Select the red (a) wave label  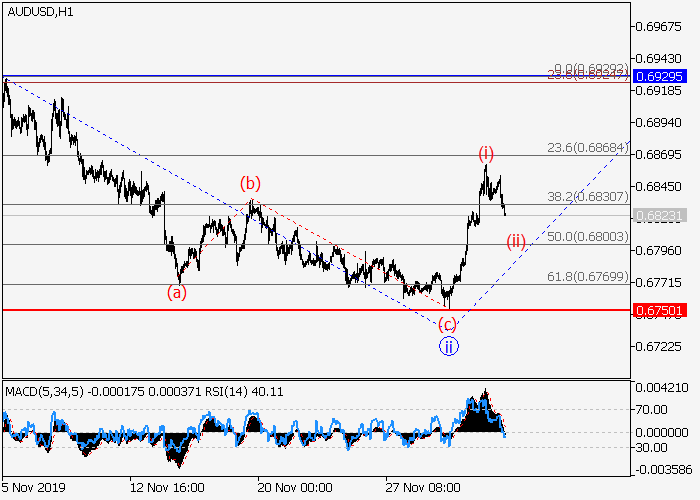[176, 293]
